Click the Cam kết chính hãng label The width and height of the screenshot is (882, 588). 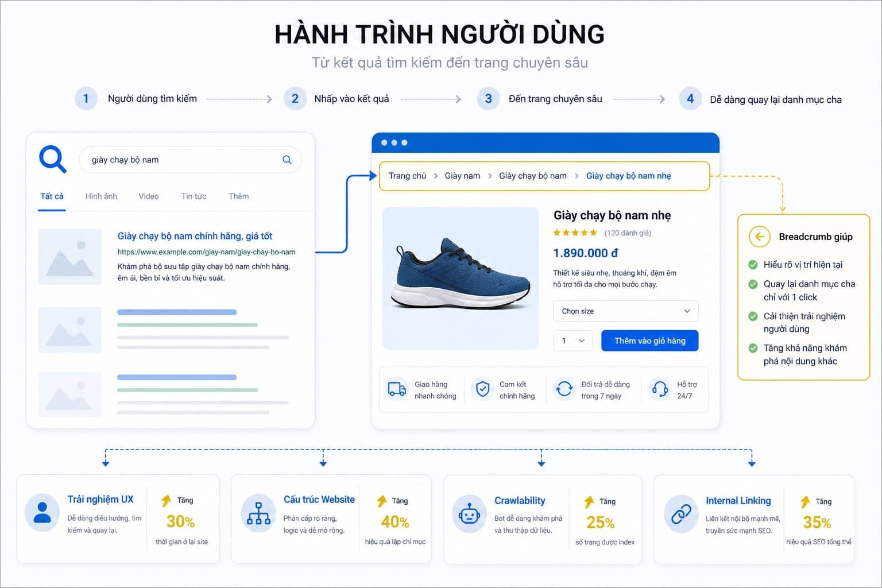pyautogui.click(x=517, y=390)
